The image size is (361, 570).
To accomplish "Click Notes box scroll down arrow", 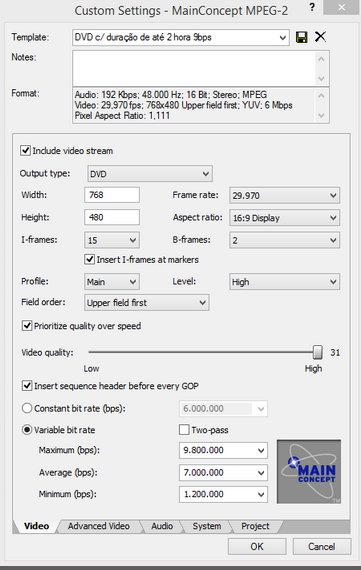I will point(321,78).
